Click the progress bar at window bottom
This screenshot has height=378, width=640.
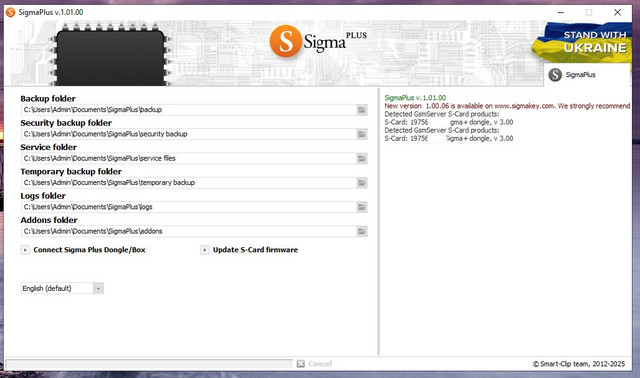click(x=149, y=364)
